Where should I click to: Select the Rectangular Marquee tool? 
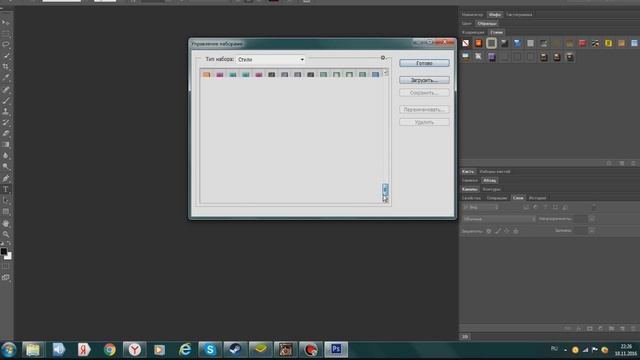[6, 33]
